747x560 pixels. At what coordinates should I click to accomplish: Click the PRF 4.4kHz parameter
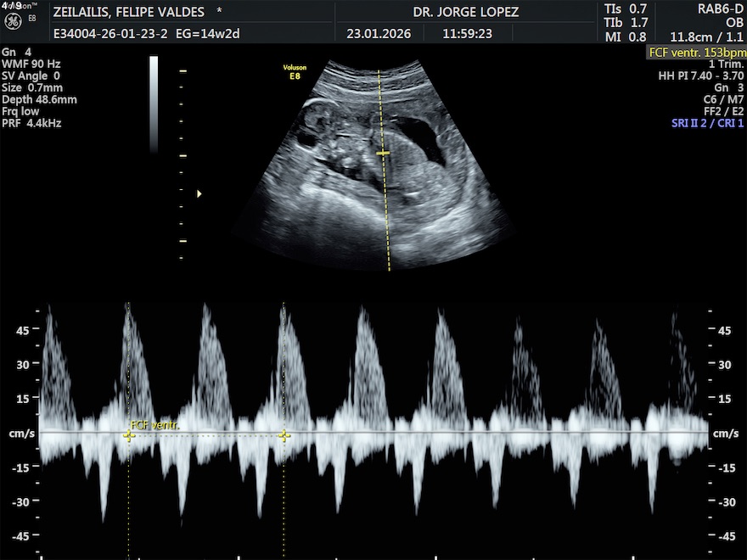click(31, 123)
